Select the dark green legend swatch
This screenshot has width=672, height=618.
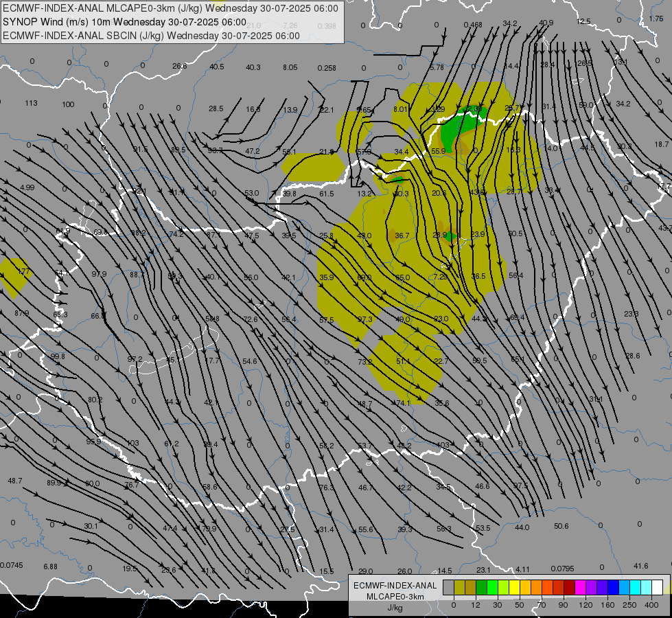pyautogui.click(x=482, y=588)
